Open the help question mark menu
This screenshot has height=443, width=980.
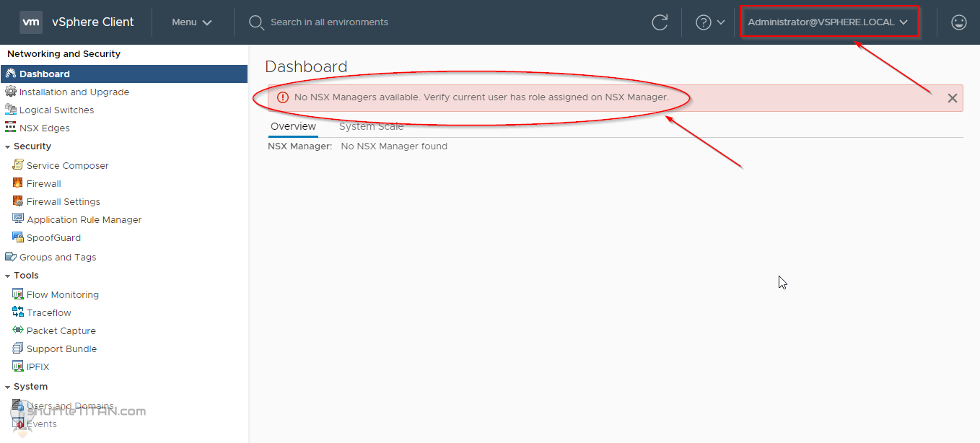coord(710,22)
